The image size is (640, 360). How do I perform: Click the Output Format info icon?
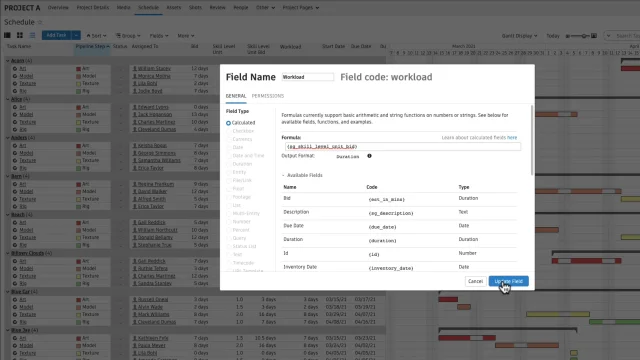pyautogui.click(x=369, y=156)
